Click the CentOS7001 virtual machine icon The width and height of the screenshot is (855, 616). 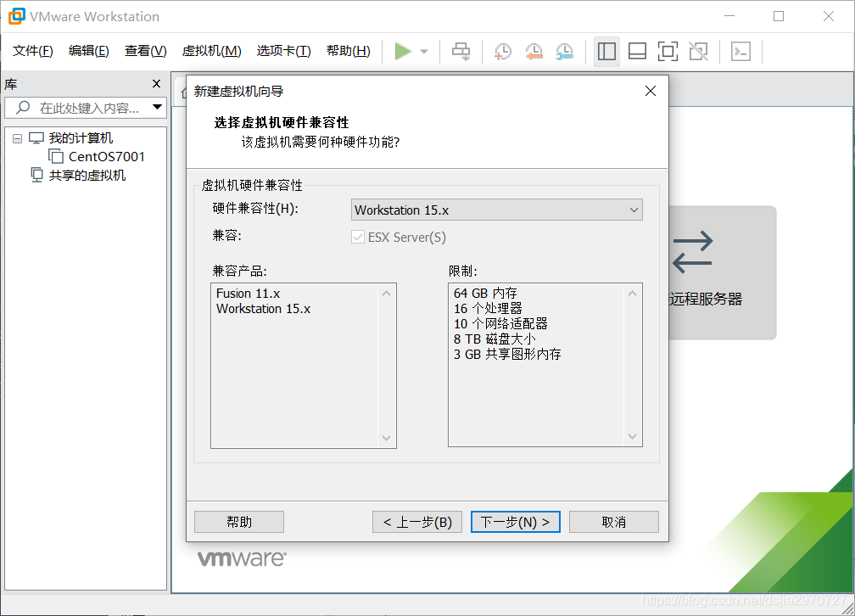coord(56,157)
